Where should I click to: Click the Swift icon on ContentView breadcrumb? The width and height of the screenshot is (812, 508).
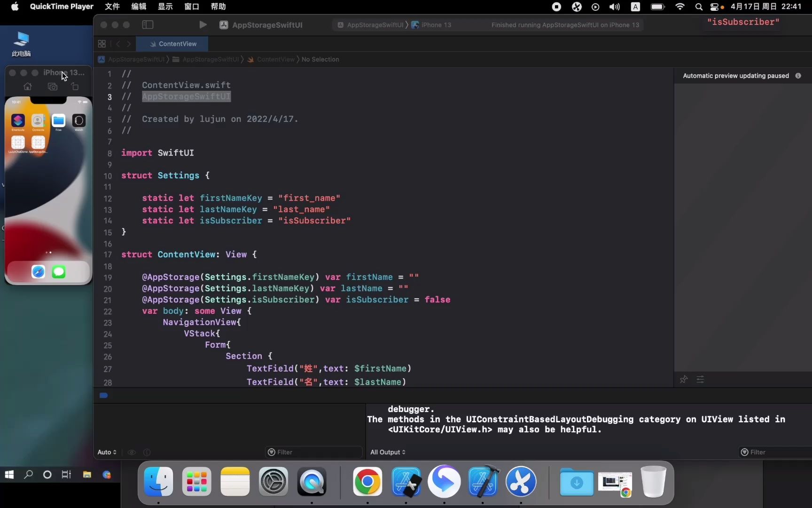pyautogui.click(x=251, y=59)
